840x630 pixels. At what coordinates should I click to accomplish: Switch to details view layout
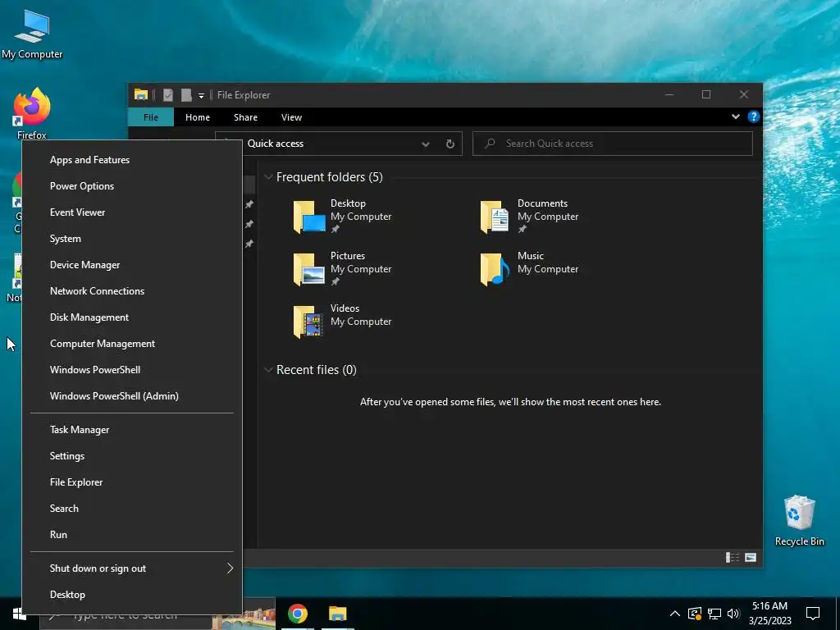[x=732, y=558]
